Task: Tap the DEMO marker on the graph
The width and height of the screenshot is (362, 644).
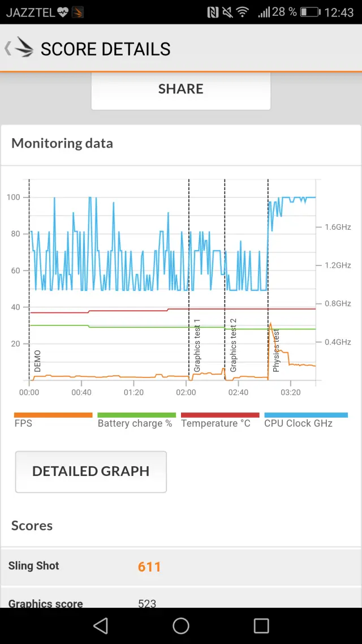Action: (x=37, y=360)
